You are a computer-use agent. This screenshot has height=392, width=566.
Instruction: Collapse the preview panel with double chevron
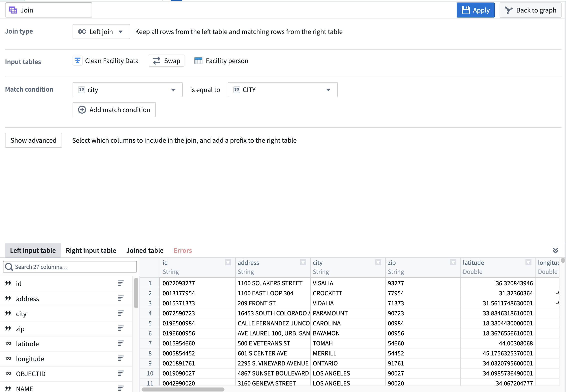(555, 250)
